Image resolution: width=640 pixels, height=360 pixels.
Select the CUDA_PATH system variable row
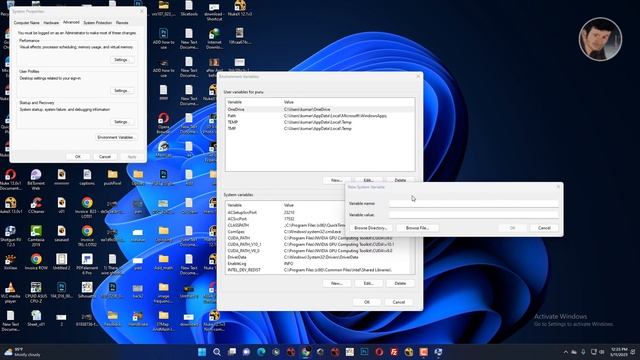point(318,238)
